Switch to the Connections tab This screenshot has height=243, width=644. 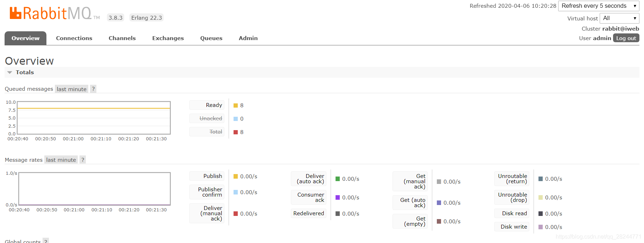(74, 38)
